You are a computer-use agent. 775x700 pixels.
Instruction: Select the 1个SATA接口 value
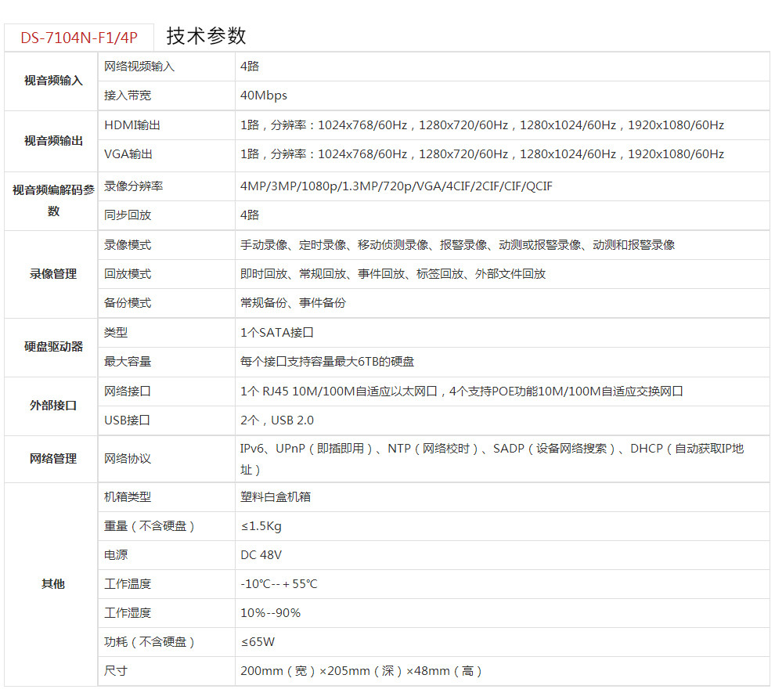[277, 333]
